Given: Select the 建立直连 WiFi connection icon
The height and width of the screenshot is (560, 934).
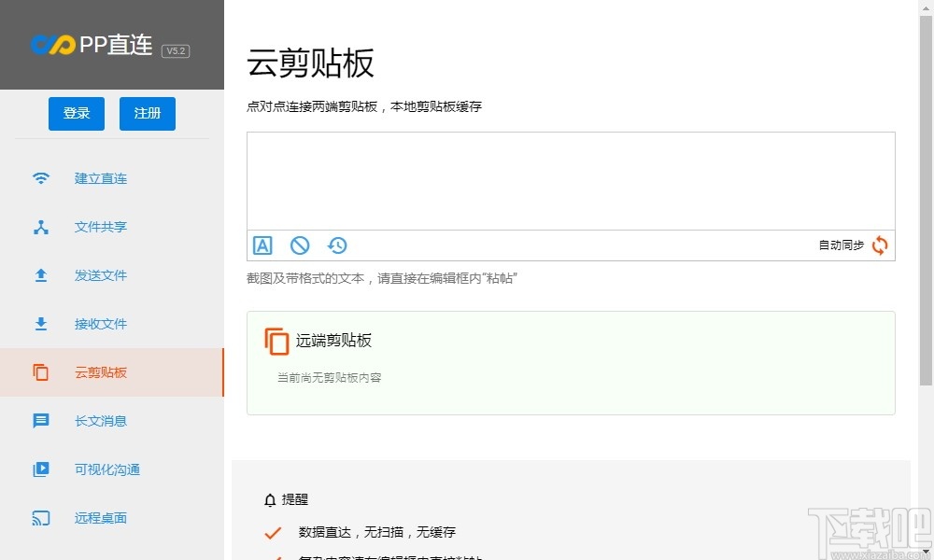Looking at the screenshot, I should pyautogui.click(x=40, y=178).
